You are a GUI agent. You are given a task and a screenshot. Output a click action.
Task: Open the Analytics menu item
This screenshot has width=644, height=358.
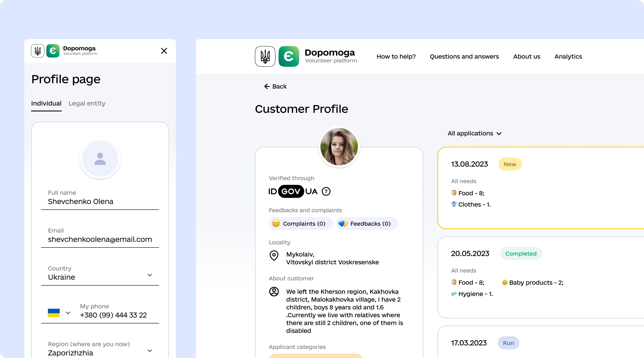coord(568,57)
